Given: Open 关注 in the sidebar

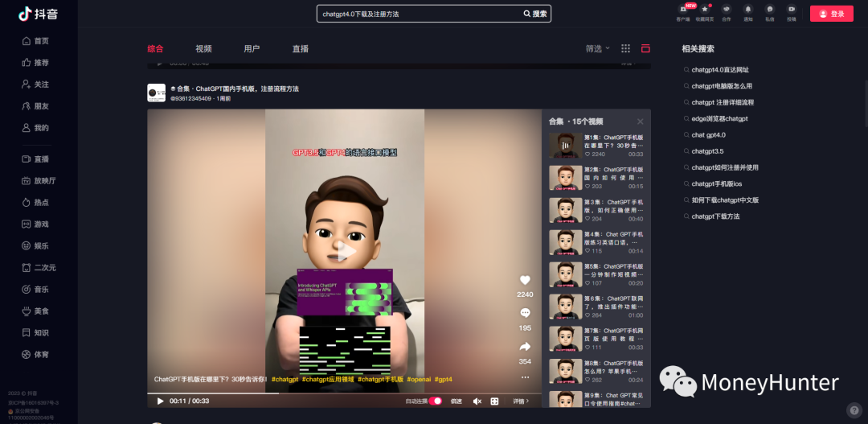Looking at the screenshot, I should (35, 84).
